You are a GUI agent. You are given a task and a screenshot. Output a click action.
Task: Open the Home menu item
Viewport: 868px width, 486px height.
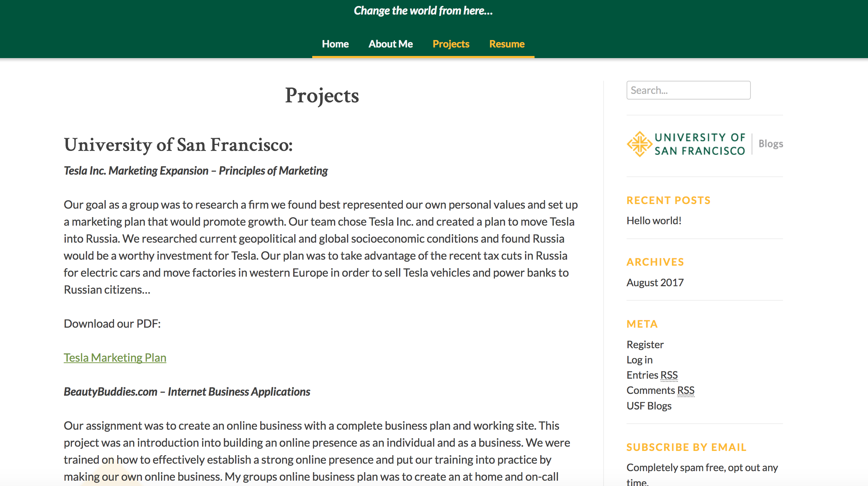coord(335,44)
